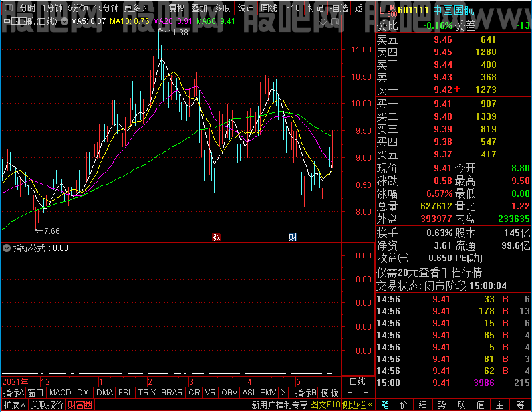Select the 值 value tab
The height and width of the screenshot is (412, 532).
pos(480,405)
